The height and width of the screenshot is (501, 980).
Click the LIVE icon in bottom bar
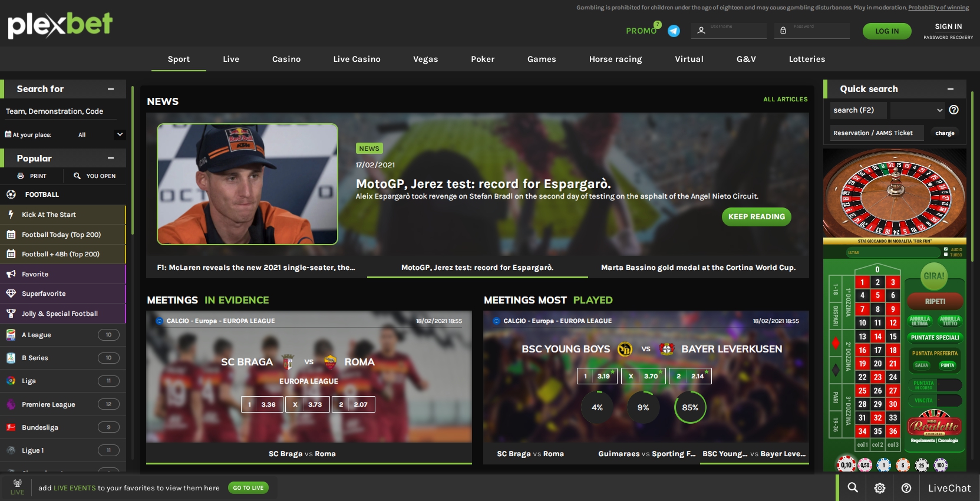tap(18, 487)
